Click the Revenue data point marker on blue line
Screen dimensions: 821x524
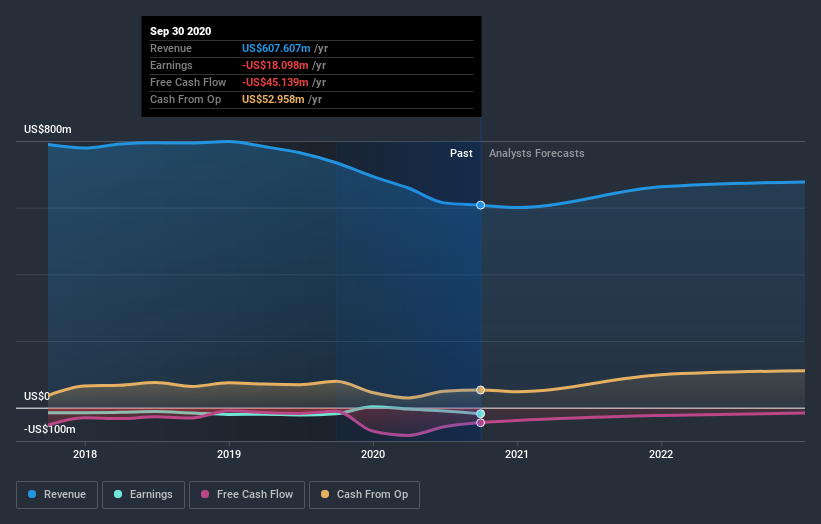(480, 205)
